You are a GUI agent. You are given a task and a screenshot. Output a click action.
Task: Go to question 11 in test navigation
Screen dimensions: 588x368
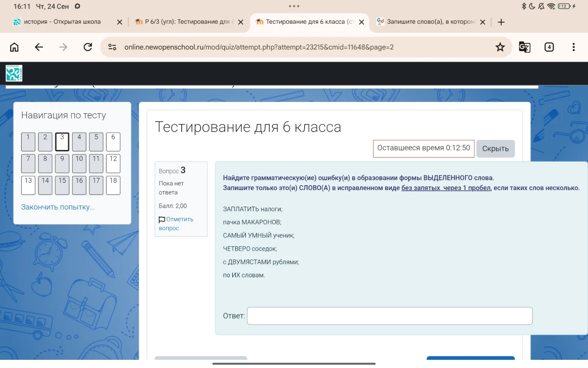96,164
